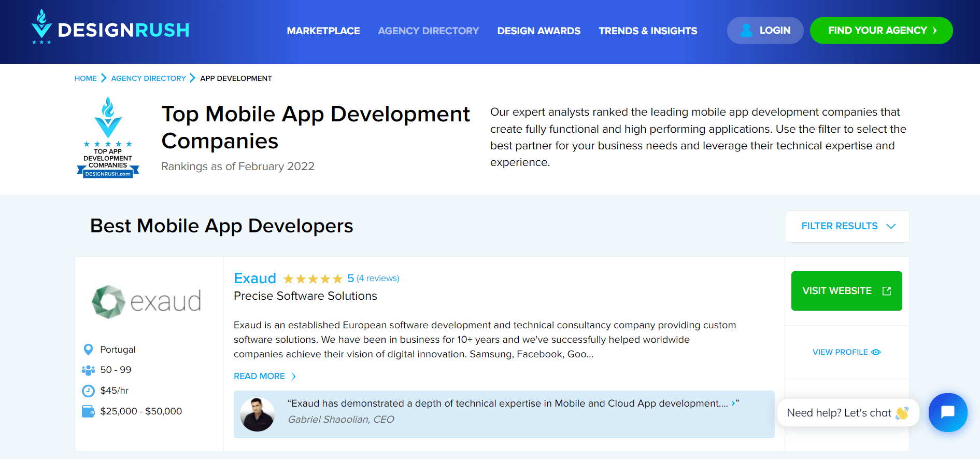
Task: Open the Marketplace menu
Action: (x=323, y=31)
